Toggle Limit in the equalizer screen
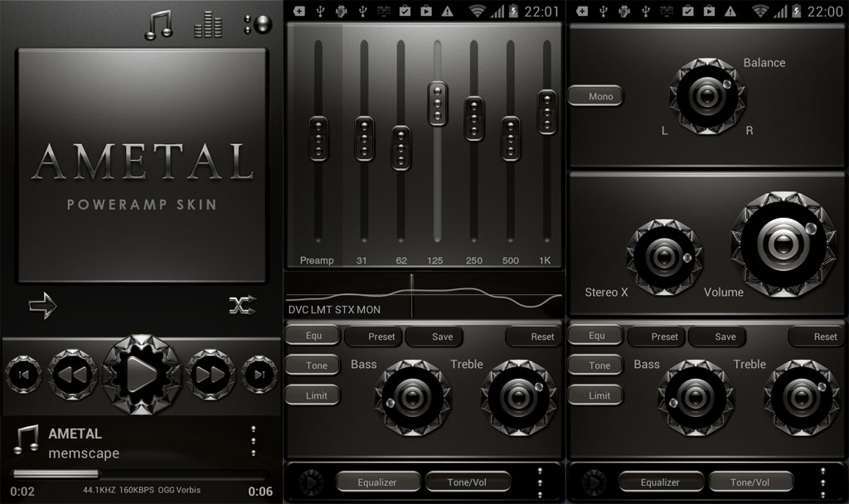The width and height of the screenshot is (849, 504). point(313,395)
